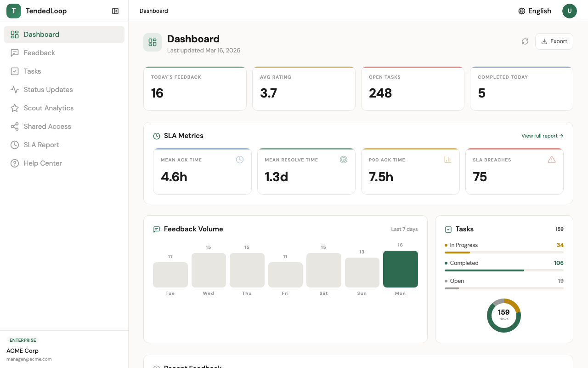
Task: Click the clock icon on Mean Ack Time card
Action: pyautogui.click(x=240, y=159)
